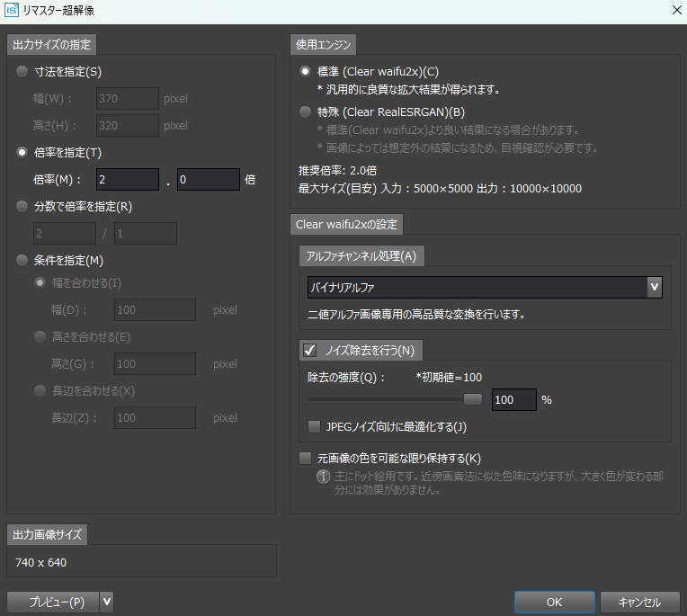Click the 除去の強度 slider handle
687x616 pixels.
(x=473, y=399)
